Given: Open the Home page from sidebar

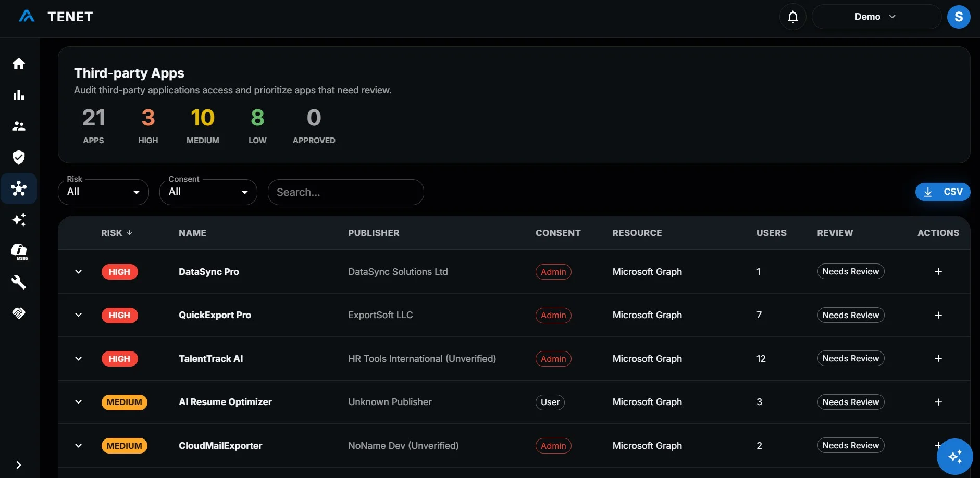Looking at the screenshot, I should [19, 64].
